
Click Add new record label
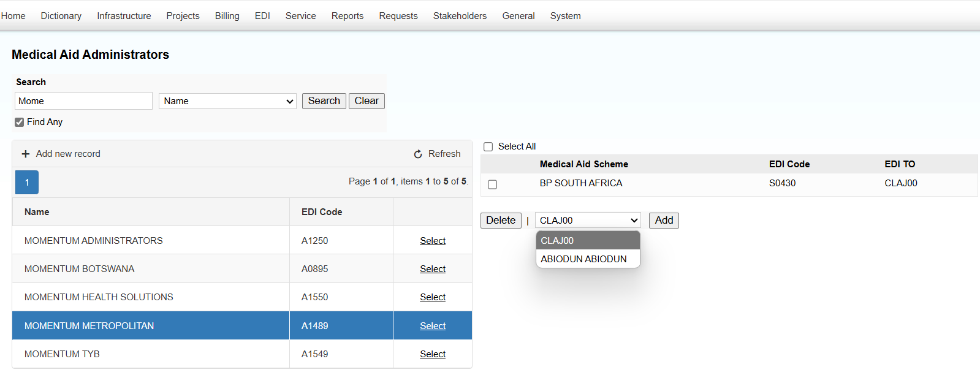point(68,154)
